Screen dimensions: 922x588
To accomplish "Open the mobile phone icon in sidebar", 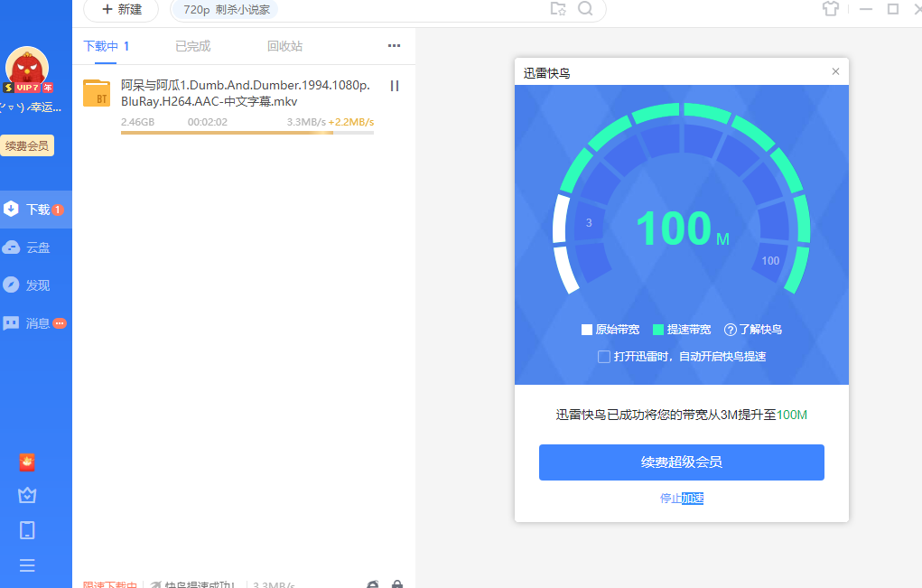I will pyautogui.click(x=26, y=531).
